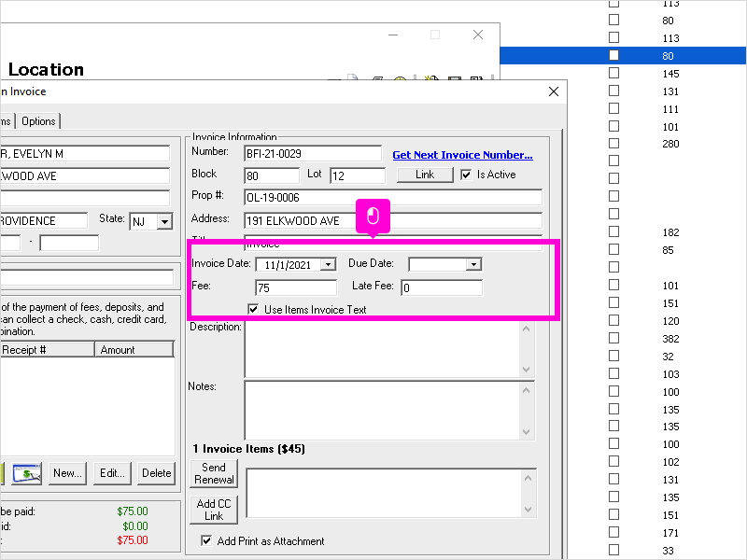Screen dimensions: 747x560
Task: Select list value 103
Action: coord(670,374)
